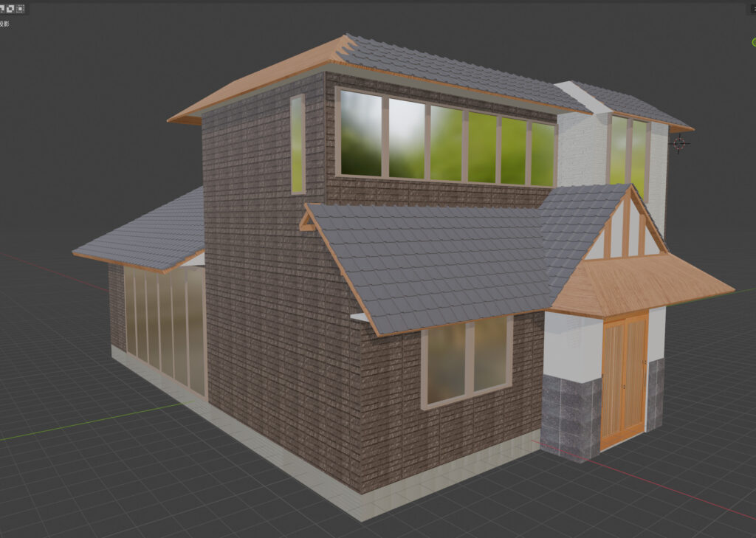The width and height of the screenshot is (756, 538).
Task: Click the 投影 view label text
Action: (4, 24)
